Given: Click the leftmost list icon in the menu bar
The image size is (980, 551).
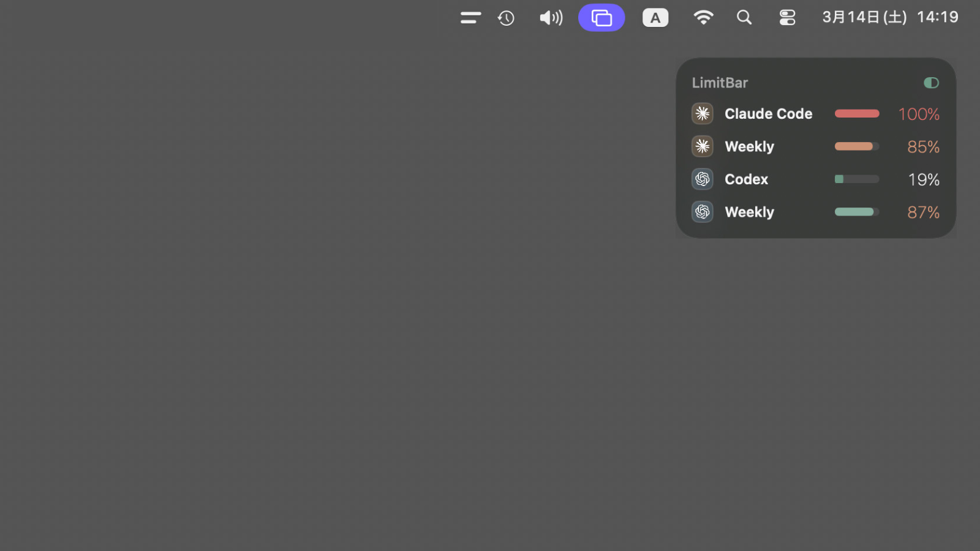Looking at the screenshot, I should (470, 17).
